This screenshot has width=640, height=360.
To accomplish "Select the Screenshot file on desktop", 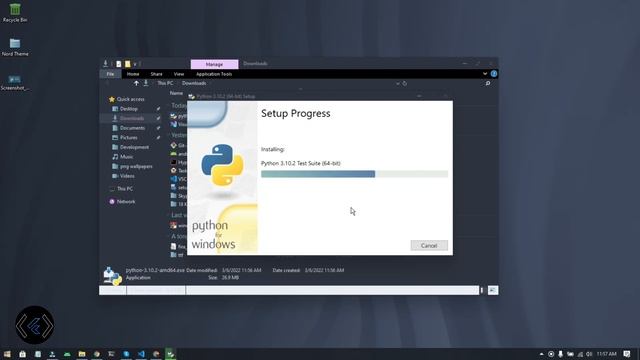I will pyautogui.click(x=15, y=82).
